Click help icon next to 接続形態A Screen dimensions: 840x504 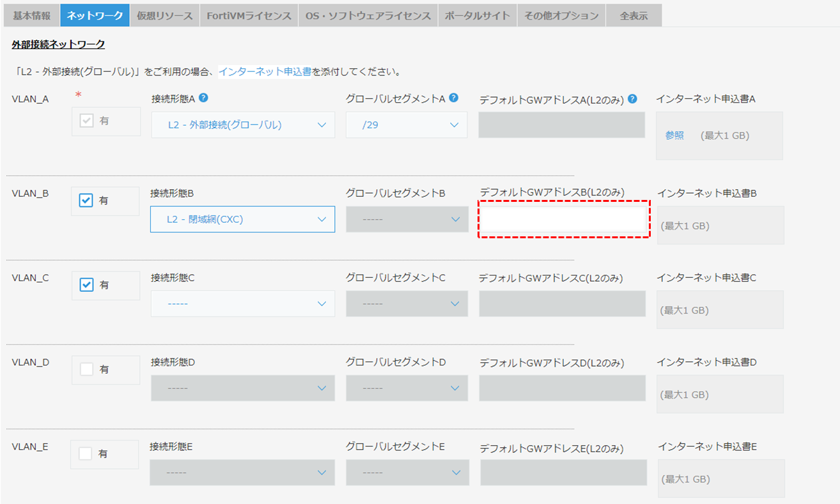click(x=204, y=98)
